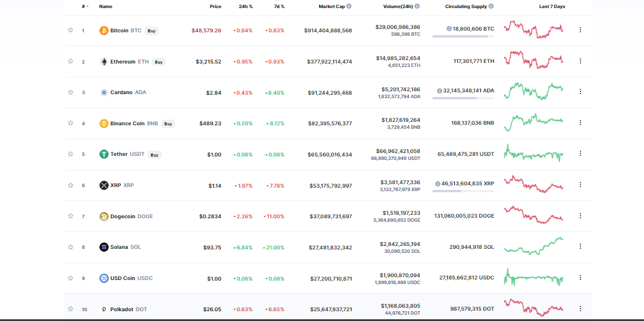Image resolution: width=644 pixels, height=321 pixels.
Task: Open the Cardano ADA coin page link
Action: pyautogui.click(x=128, y=92)
